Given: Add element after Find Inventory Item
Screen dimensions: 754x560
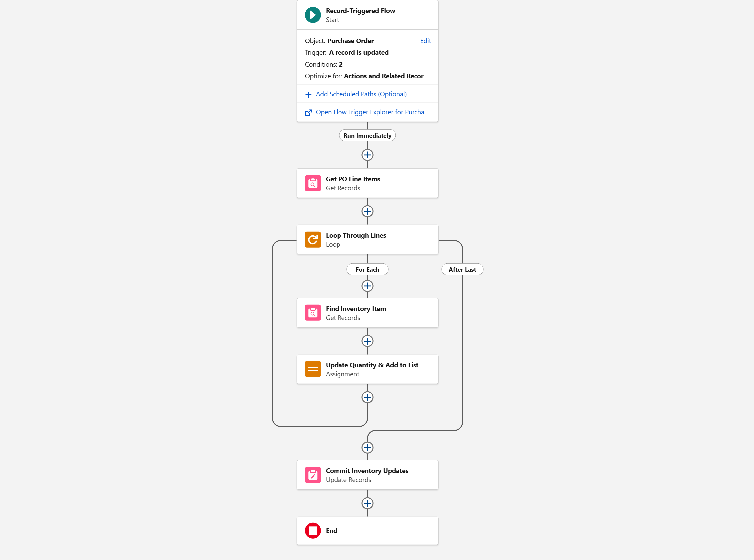Looking at the screenshot, I should 367,341.
